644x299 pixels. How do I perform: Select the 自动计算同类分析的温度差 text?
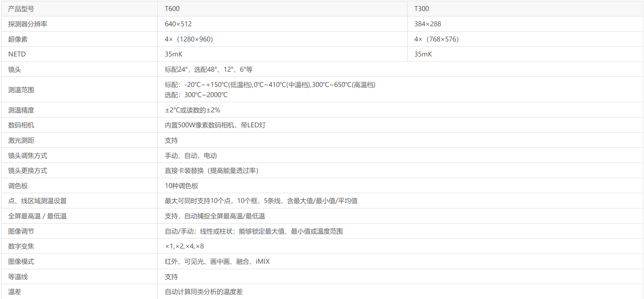[204, 292]
